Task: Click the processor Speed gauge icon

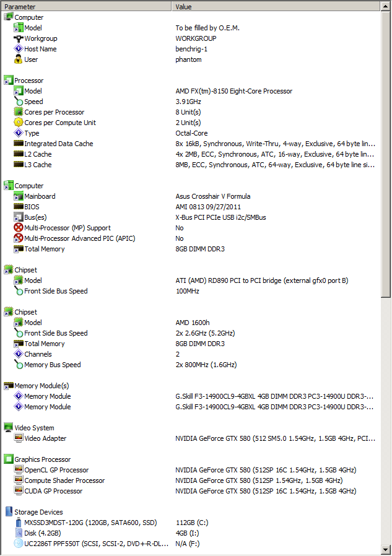Action: pyautogui.click(x=19, y=102)
